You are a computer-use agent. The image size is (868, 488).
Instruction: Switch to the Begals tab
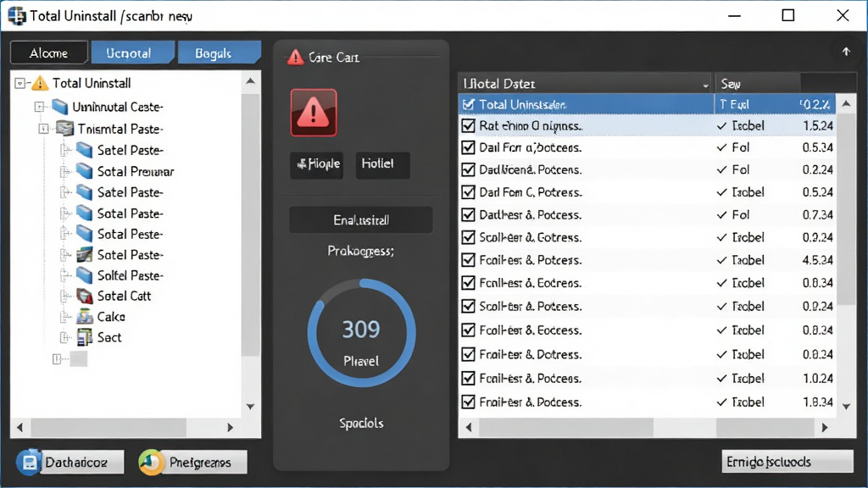click(220, 53)
